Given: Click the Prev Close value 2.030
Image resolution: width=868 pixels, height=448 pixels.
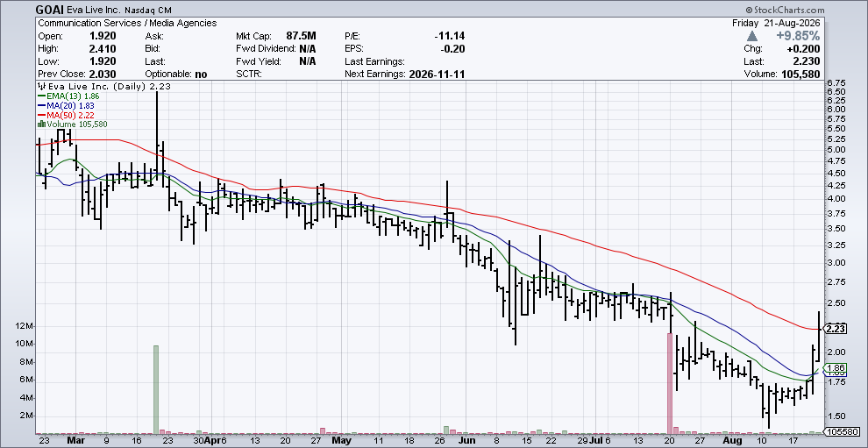Looking at the screenshot, I should [x=103, y=74].
